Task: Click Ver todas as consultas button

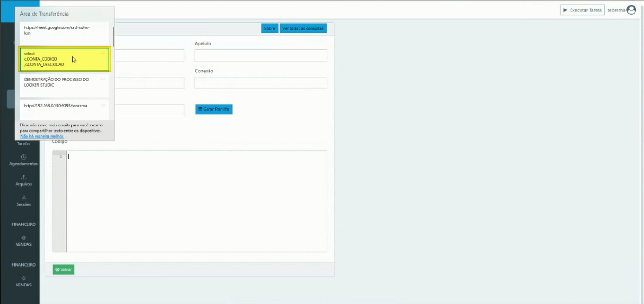Action: click(303, 28)
